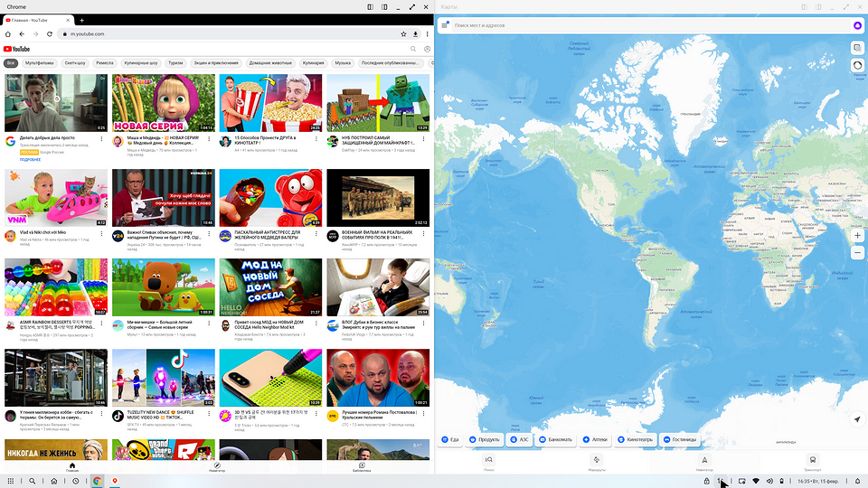
Task: Open the system apps grid launcher
Action: (11, 481)
